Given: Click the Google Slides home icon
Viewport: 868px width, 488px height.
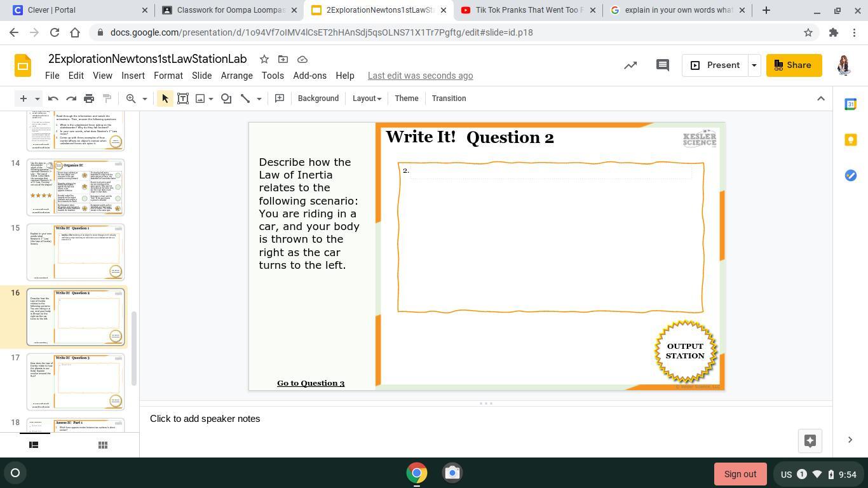Looking at the screenshot, I should coord(23,65).
